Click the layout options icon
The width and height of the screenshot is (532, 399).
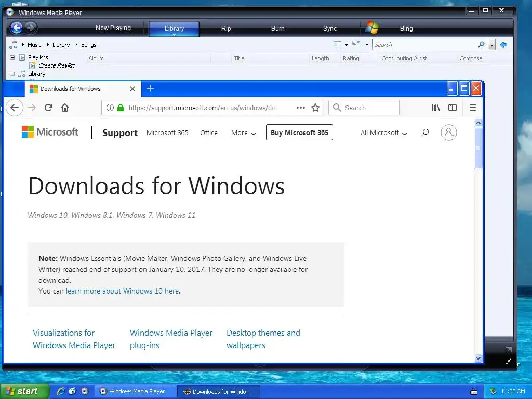[x=337, y=45]
